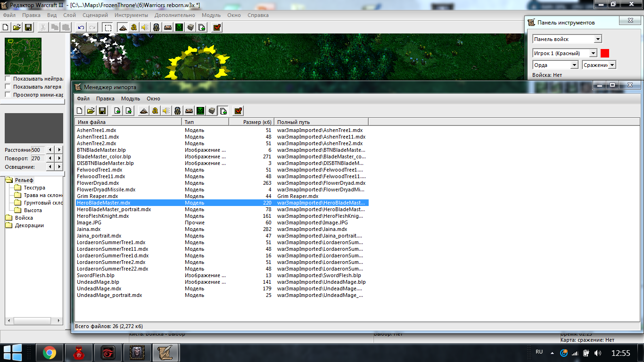The width and height of the screenshot is (644, 362).
Task: Open Google Chrome from taskbar
Action: (x=50, y=353)
